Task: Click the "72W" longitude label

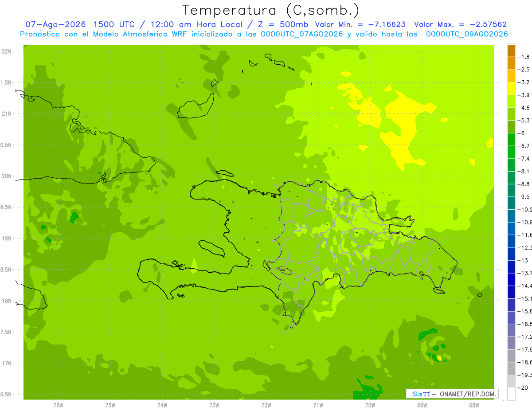Action: point(266,405)
